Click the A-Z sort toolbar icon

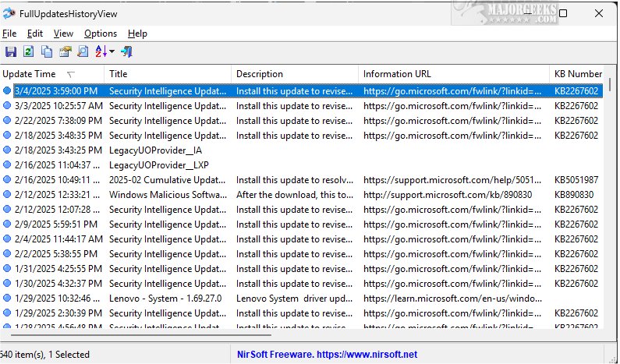pos(101,51)
